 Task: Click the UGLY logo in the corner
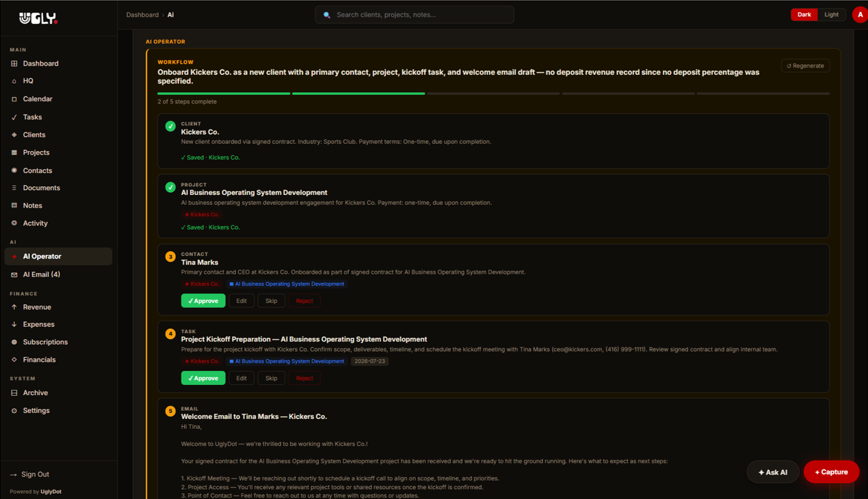pos(38,19)
